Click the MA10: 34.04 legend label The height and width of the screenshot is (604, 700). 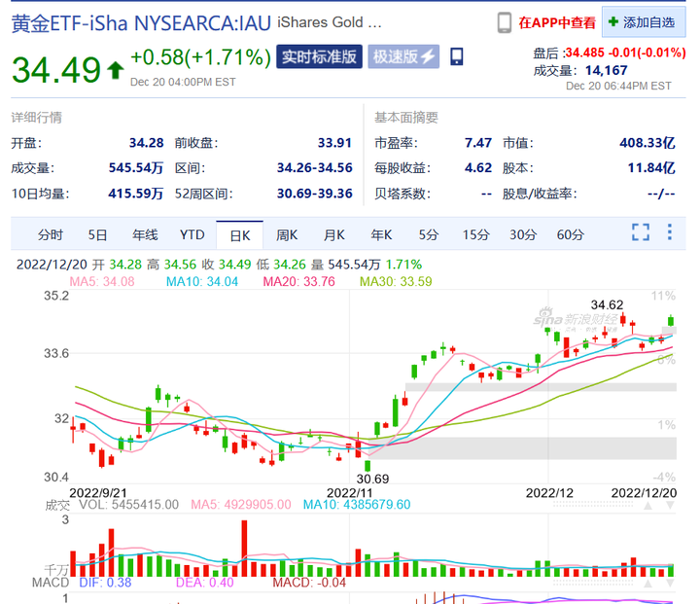[202, 281]
